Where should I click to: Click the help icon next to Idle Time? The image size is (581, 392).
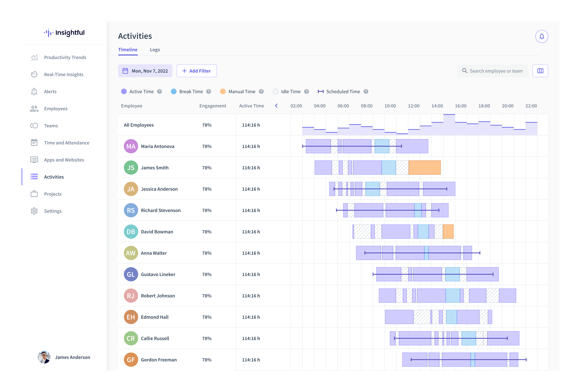[x=306, y=91]
